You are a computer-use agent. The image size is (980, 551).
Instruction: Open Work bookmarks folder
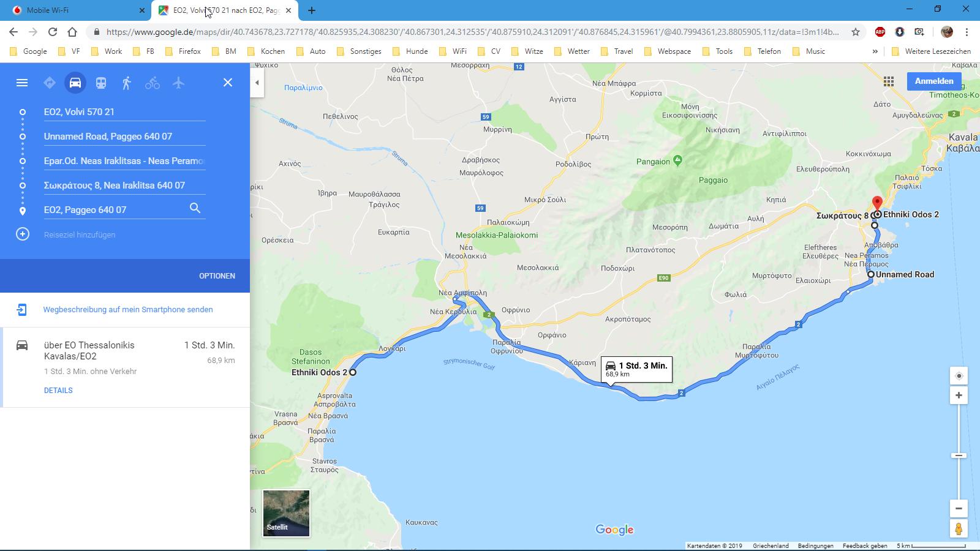107,51
